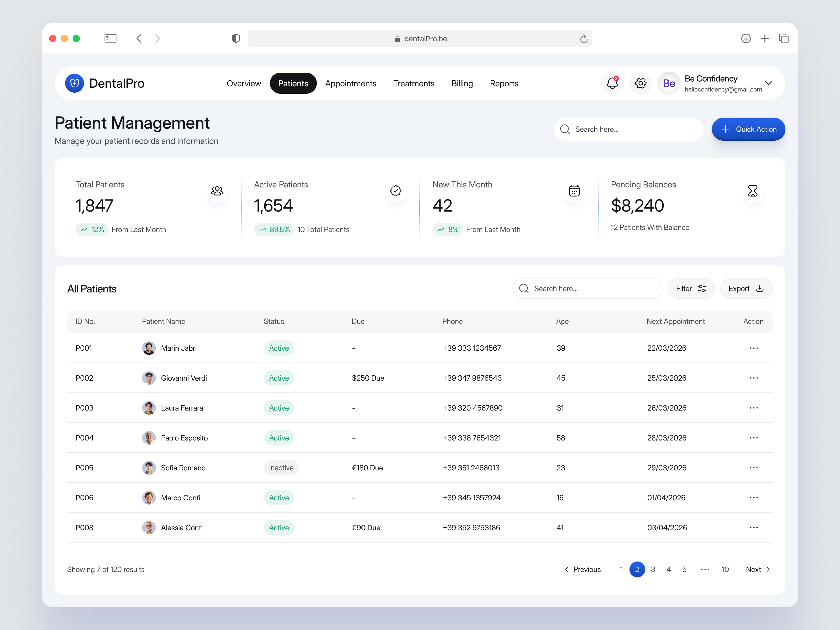Image resolution: width=840 pixels, height=630 pixels.
Task: Click the Active Patients badge icon
Action: tap(396, 191)
